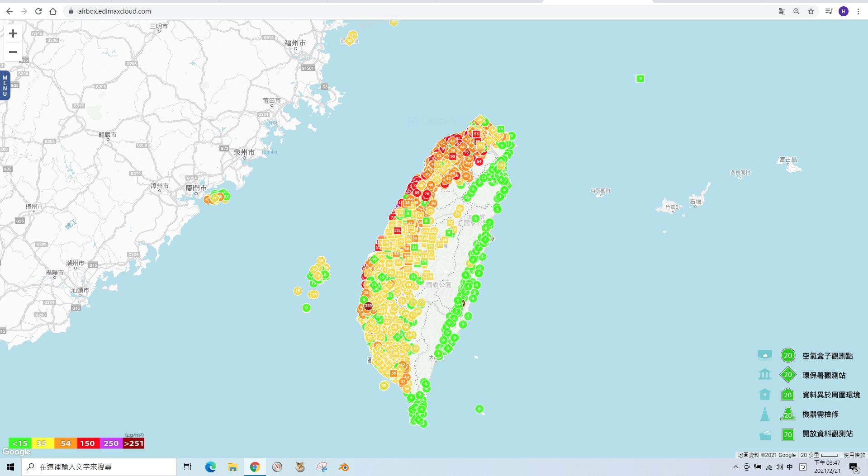Viewport: 868px width, 476px height.
Task: Open Blender from the taskbar
Action: [344, 467]
